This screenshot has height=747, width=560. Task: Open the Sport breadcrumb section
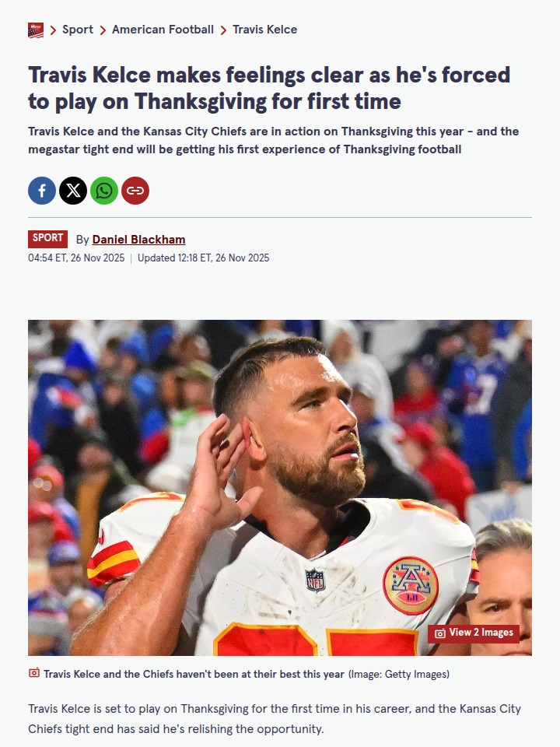pyautogui.click(x=78, y=29)
